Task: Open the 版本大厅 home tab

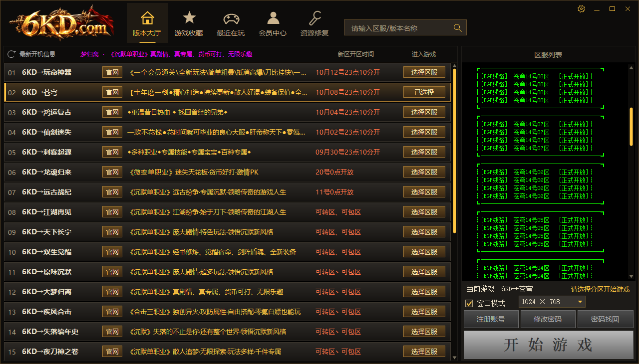Action: [147, 23]
